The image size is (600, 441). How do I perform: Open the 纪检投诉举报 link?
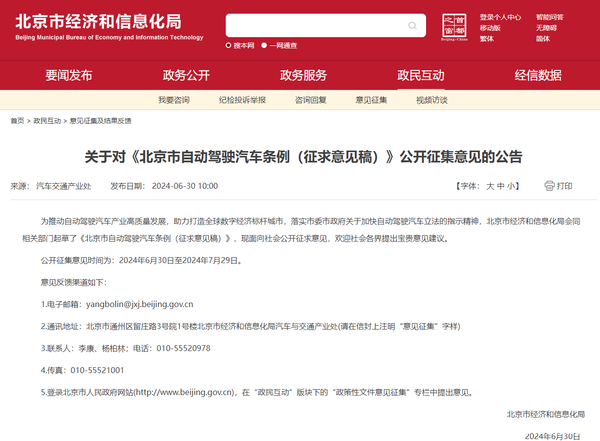pos(242,100)
